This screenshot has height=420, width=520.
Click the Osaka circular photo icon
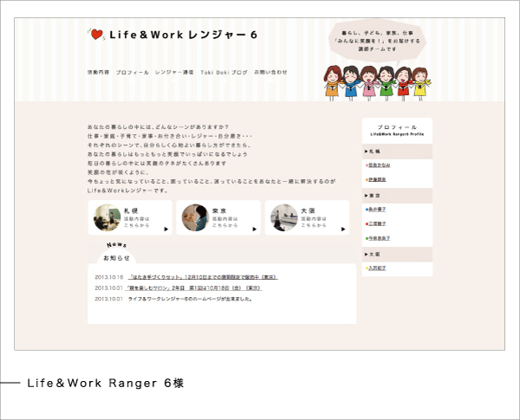pos(283,217)
